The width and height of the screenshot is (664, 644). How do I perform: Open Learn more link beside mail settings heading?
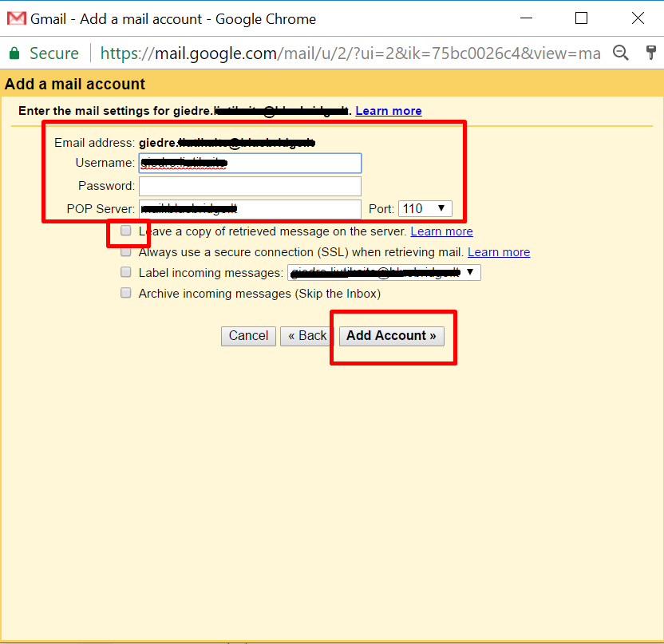(x=389, y=111)
